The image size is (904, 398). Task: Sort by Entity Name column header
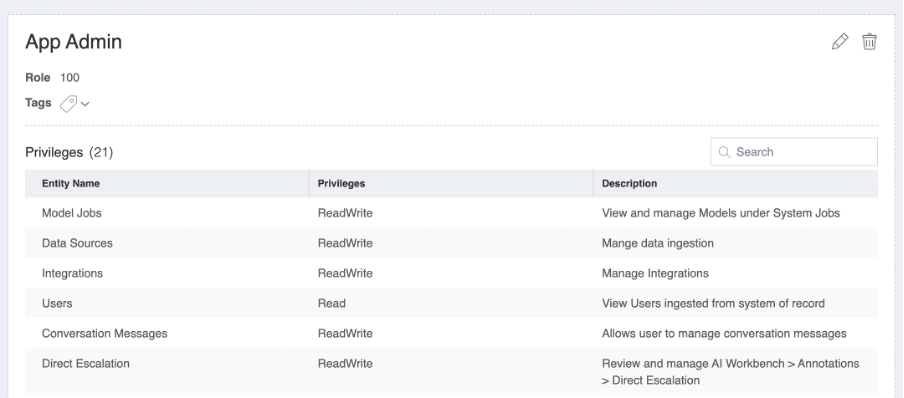coord(71,183)
